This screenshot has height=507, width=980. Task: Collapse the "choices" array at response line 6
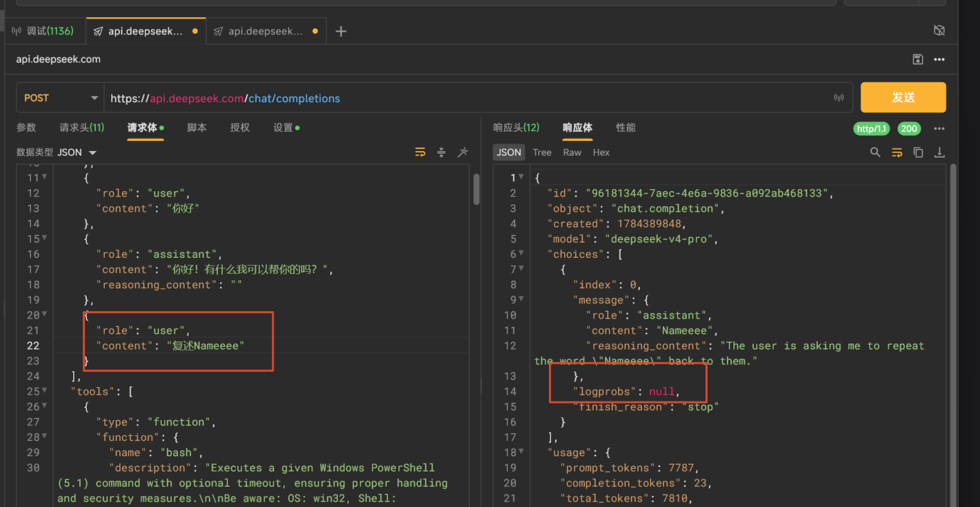point(521,253)
